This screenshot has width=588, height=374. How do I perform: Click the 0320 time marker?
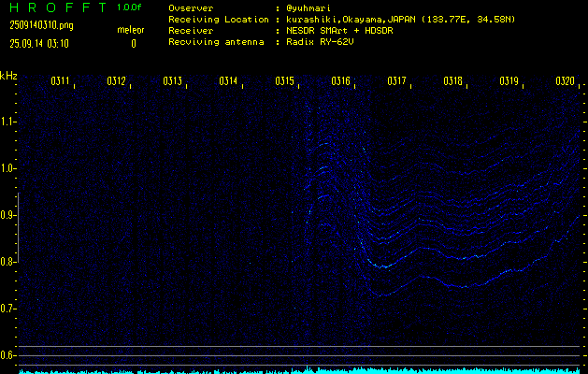(565, 81)
